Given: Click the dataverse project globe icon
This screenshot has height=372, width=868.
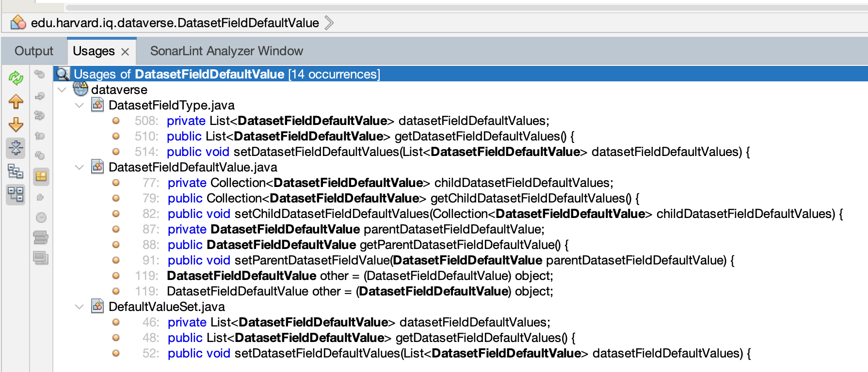Looking at the screenshot, I should [80, 89].
